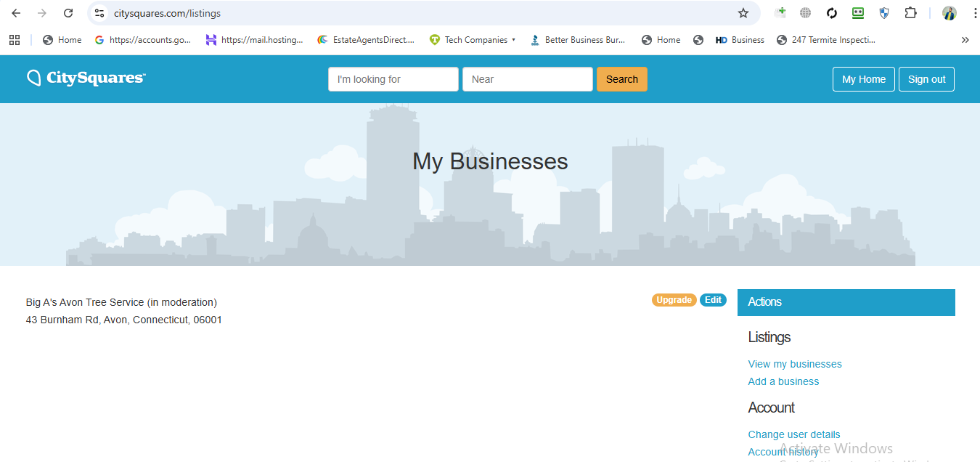Click the "I'm looking for" search field
Viewport: 980px width, 462px height.
[393, 79]
